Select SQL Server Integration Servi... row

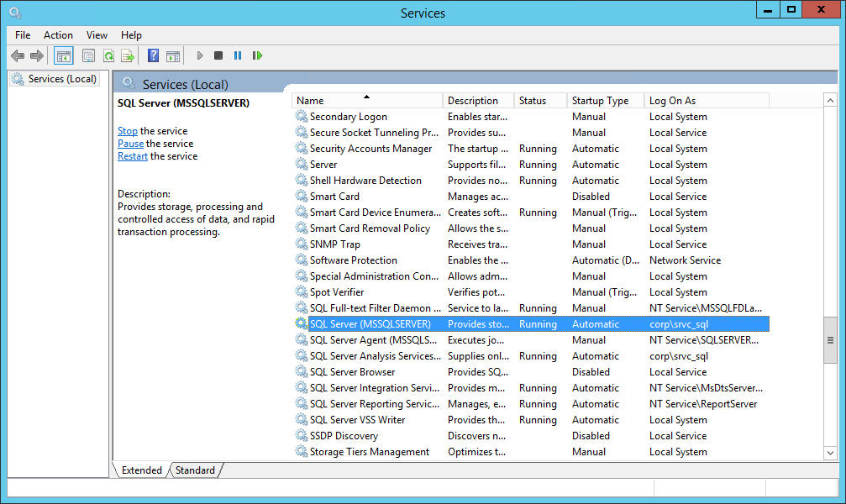click(x=532, y=387)
